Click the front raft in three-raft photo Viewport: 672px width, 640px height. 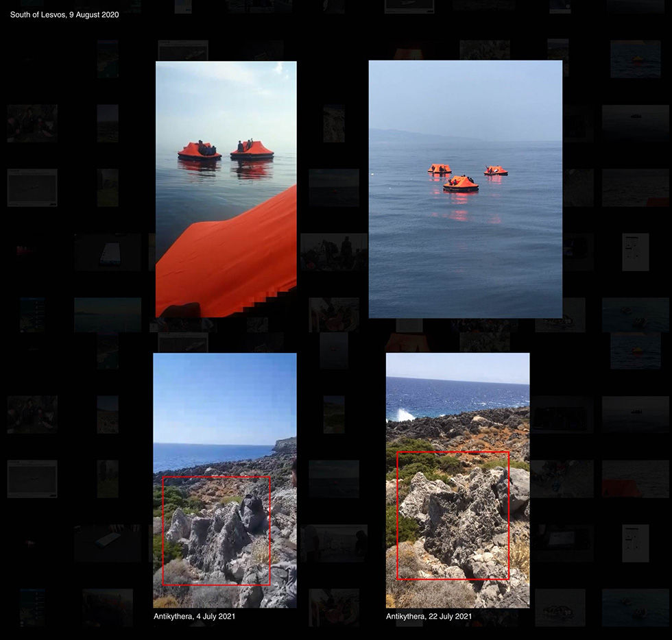tap(461, 184)
